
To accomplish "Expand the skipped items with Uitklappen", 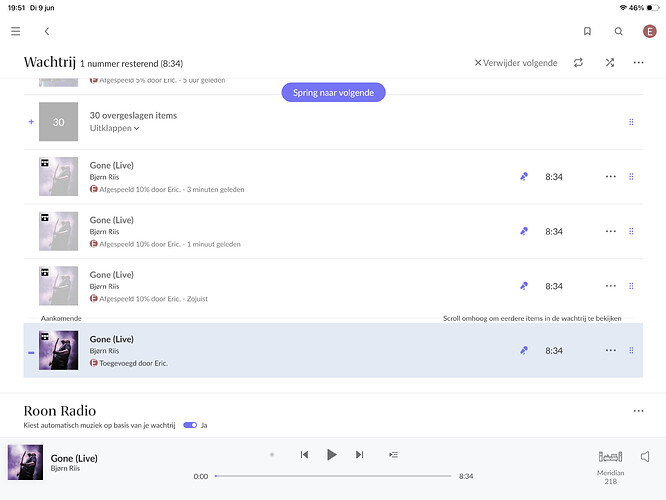I will click(x=114, y=128).
